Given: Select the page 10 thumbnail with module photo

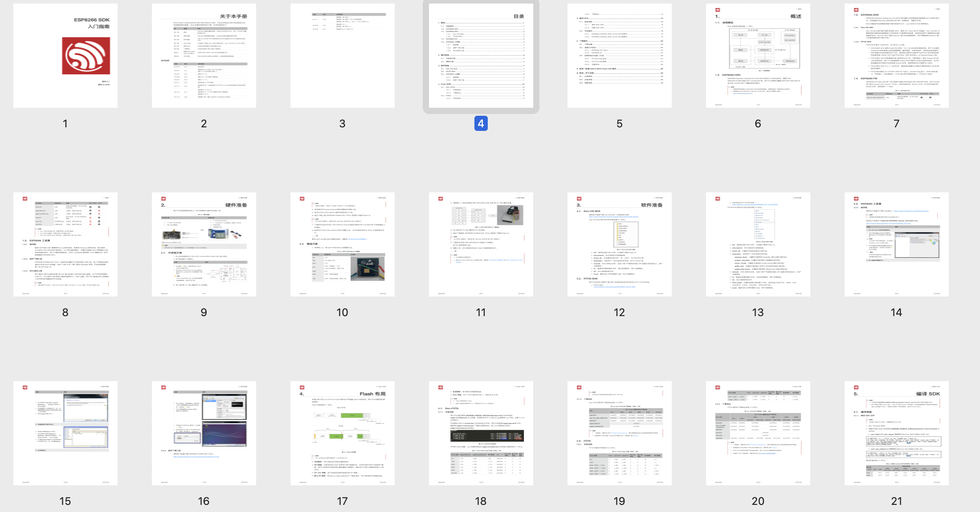Looking at the screenshot, I should click(343, 244).
